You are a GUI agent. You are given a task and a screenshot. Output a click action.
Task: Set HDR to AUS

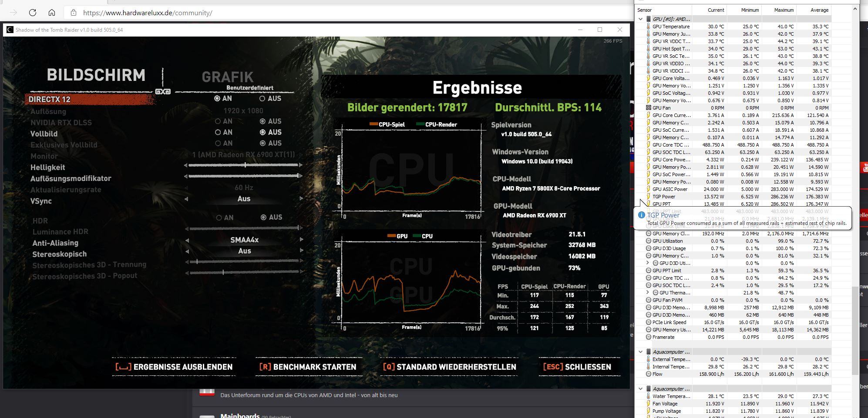coord(263,217)
